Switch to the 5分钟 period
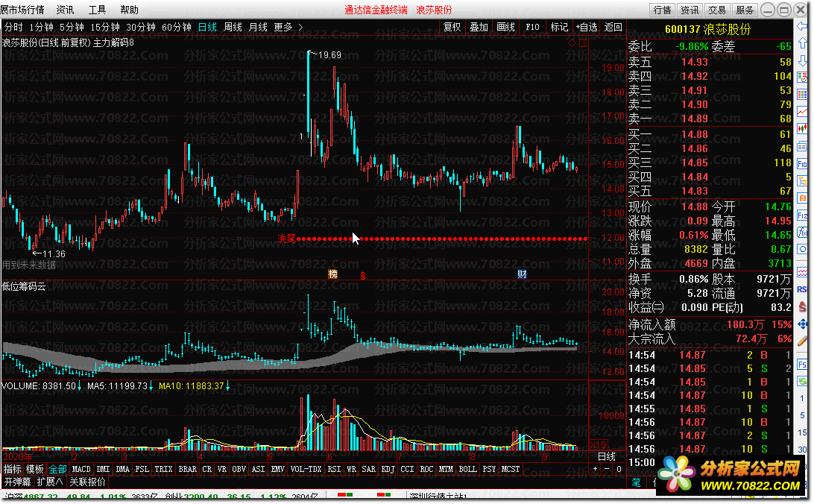 click(x=72, y=27)
